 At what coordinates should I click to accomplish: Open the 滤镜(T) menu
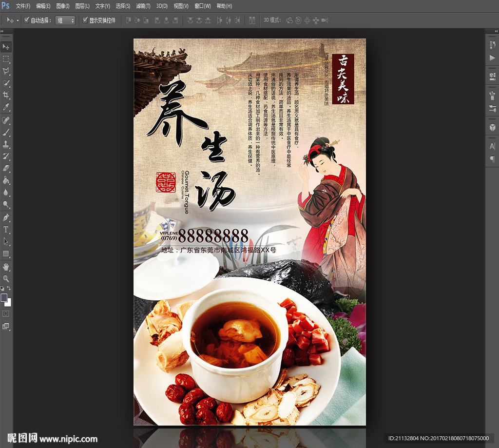[x=143, y=6]
